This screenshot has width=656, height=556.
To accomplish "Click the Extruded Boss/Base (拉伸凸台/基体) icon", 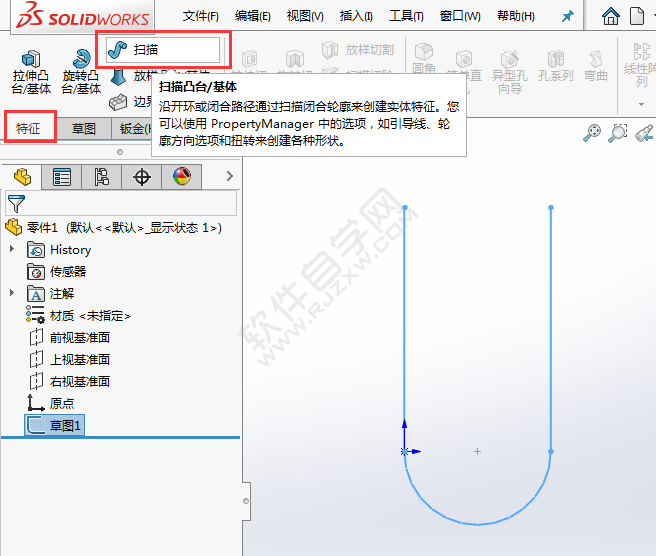I will pos(31,59).
